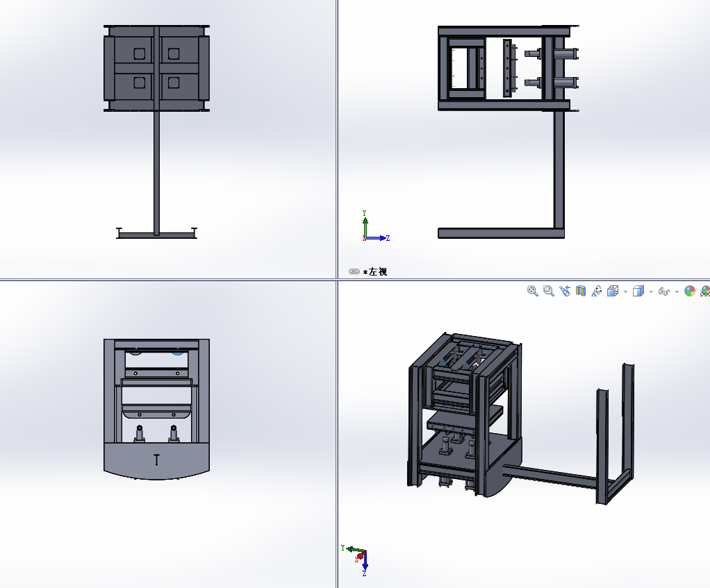
Task: Toggle the linked views chain icon
Action: (354, 271)
